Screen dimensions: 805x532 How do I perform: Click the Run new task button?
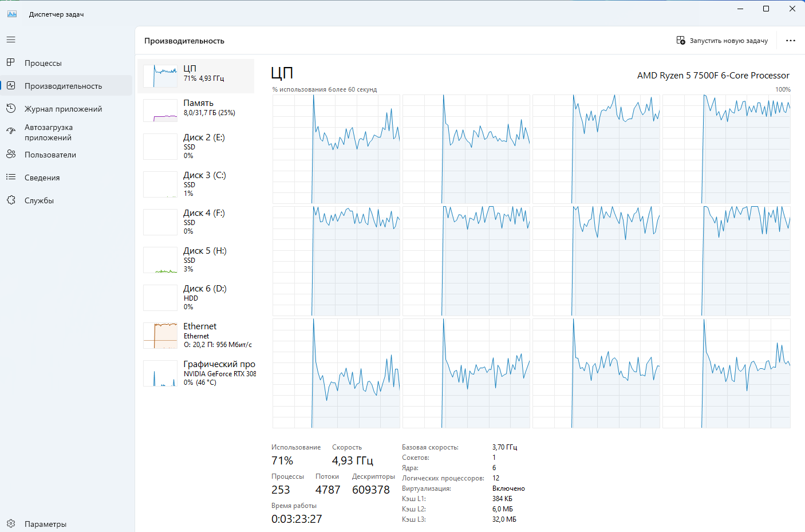click(x=722, y=41)
